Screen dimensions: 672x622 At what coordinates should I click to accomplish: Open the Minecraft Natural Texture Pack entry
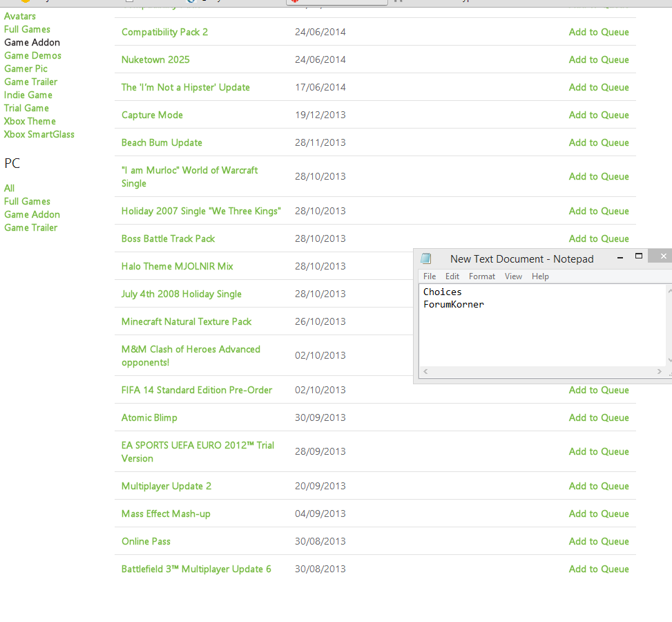[186, 322]
